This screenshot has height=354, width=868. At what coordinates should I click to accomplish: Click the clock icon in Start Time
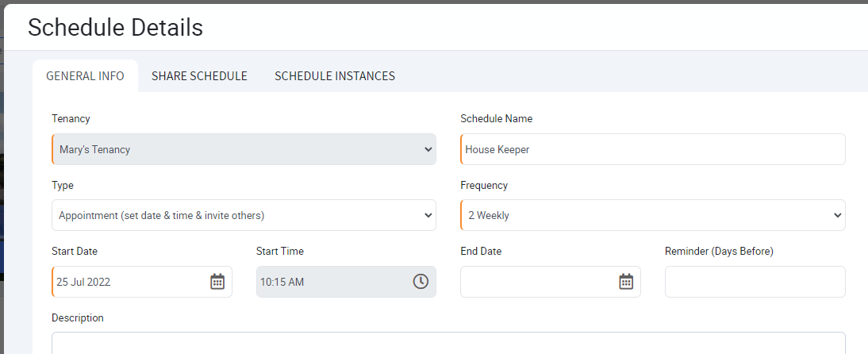pyautogui.click(x=421, y=282)
